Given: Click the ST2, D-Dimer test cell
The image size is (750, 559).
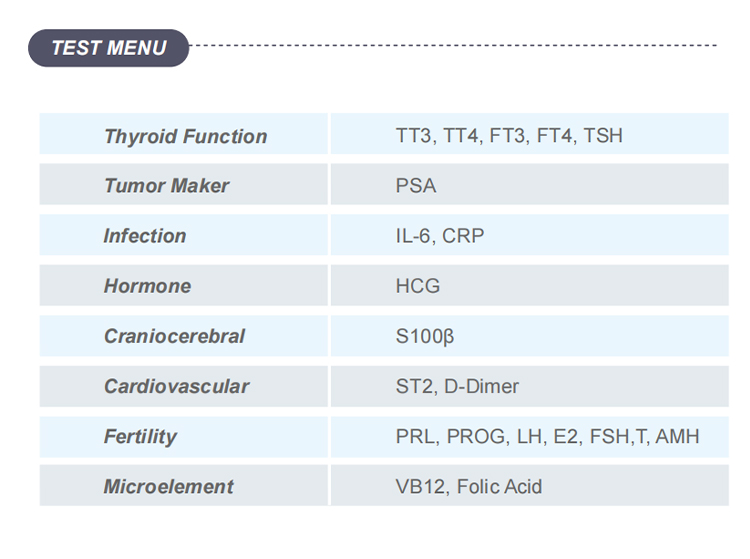Looking at the screenshot, I should click(529, 386).
